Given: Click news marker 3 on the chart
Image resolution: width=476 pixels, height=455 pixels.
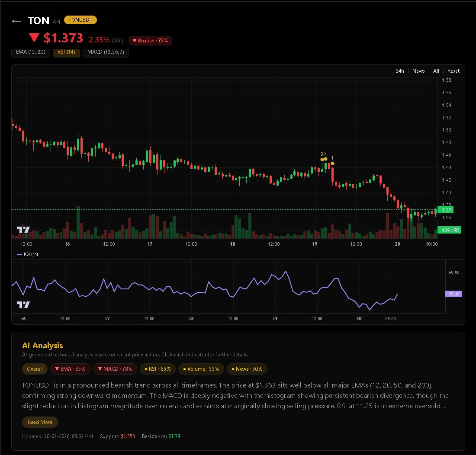Looking at the screenshot, I should [x=322, y=159].
